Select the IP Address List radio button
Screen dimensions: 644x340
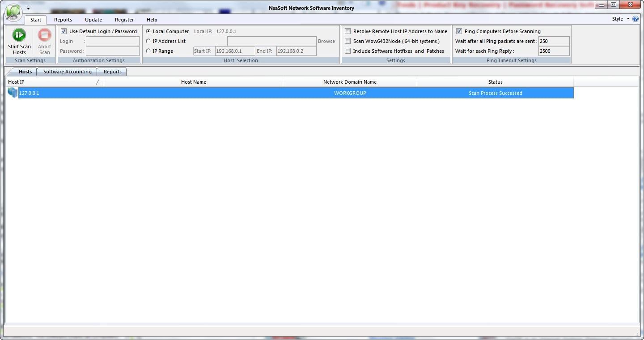click(x=148, y=41)
